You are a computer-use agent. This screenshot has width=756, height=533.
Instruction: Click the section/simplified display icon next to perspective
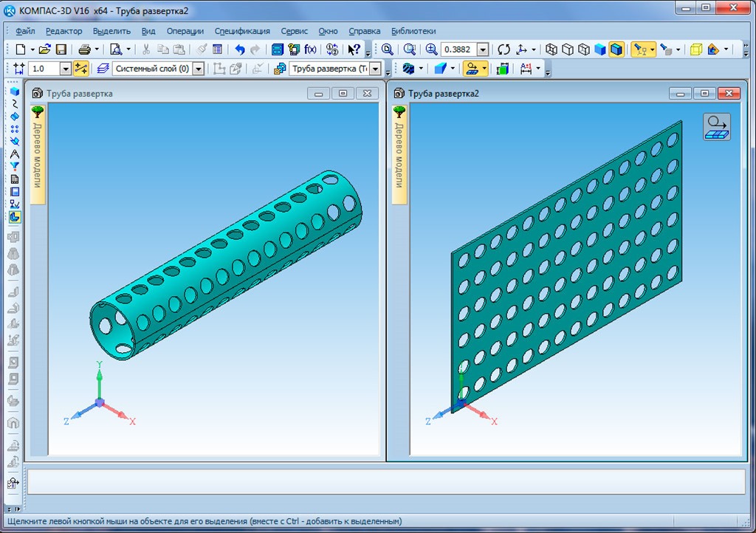click(x=713, y=49)
